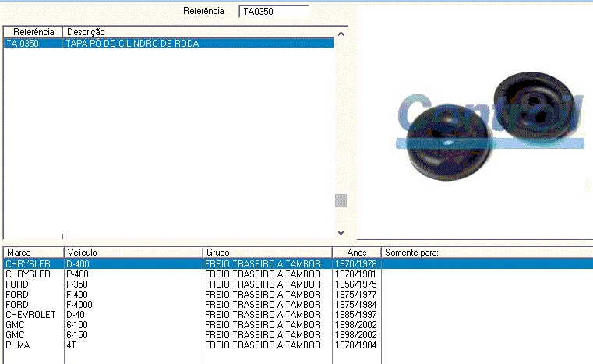593x364 pixels.
Task: Click the Referência column header
Action: pos(34,32)
